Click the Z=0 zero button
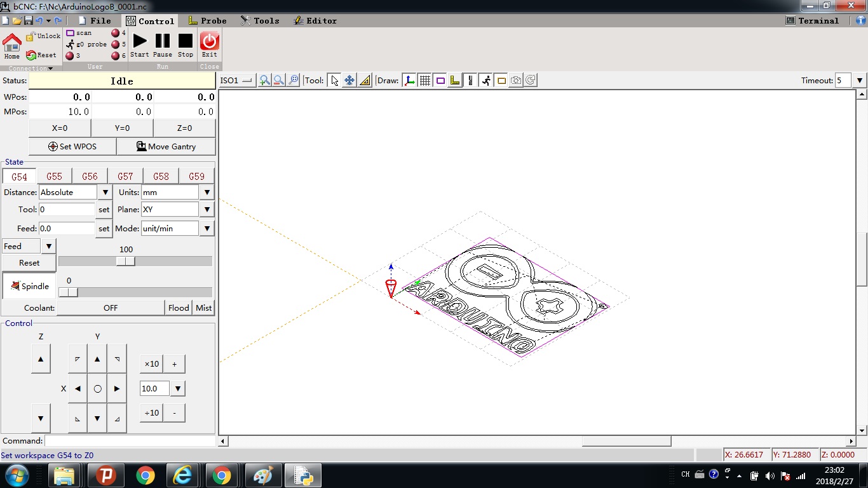 pos(184,128)
